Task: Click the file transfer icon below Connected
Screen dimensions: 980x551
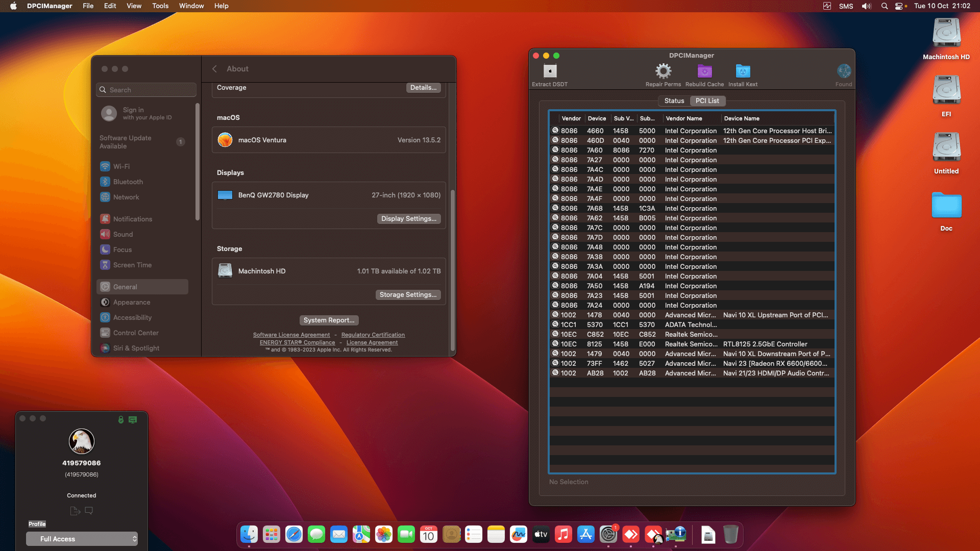Action: pyautogui.click(x=75, y=511)
